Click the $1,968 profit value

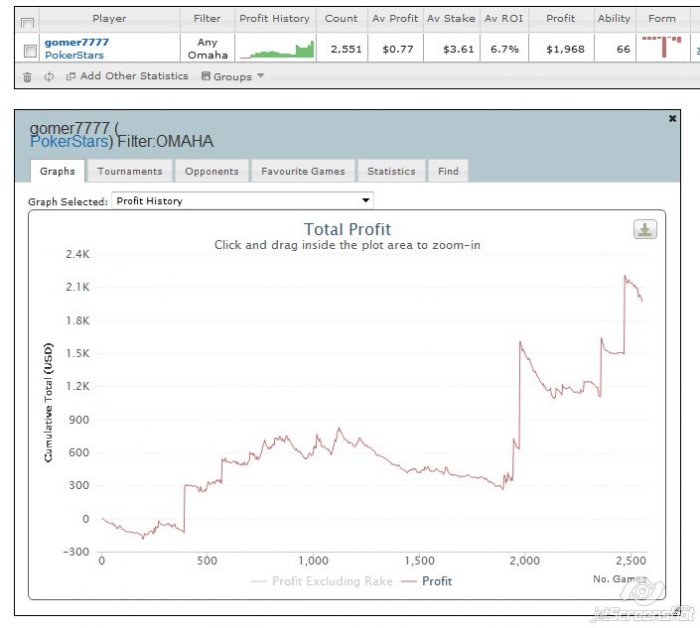tap(565, 49)
